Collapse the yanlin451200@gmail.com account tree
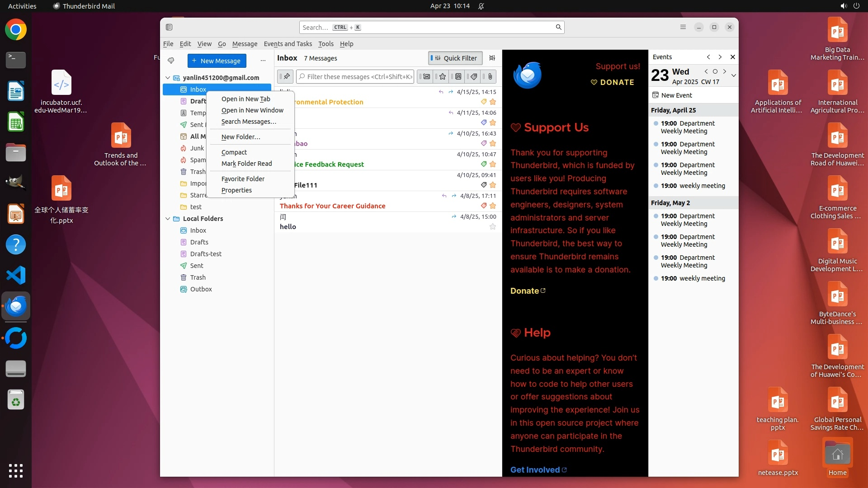 click(168, 78)
